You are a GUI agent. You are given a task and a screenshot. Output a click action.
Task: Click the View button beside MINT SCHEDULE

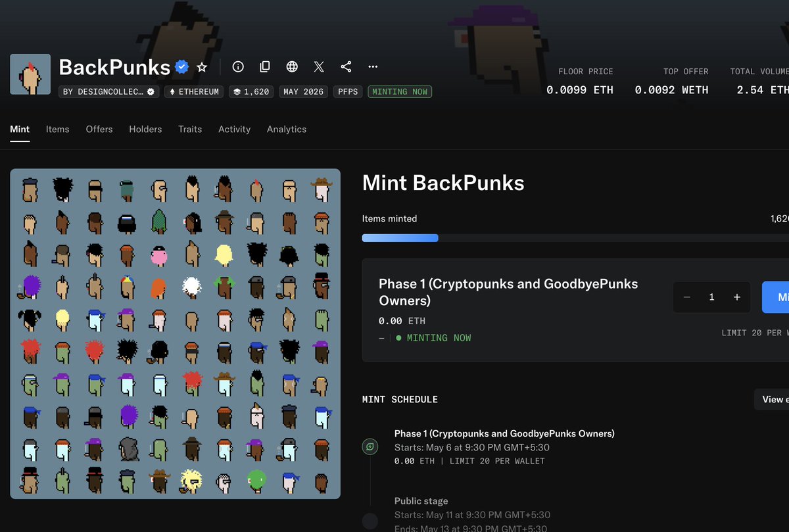[x=772, y=399]
